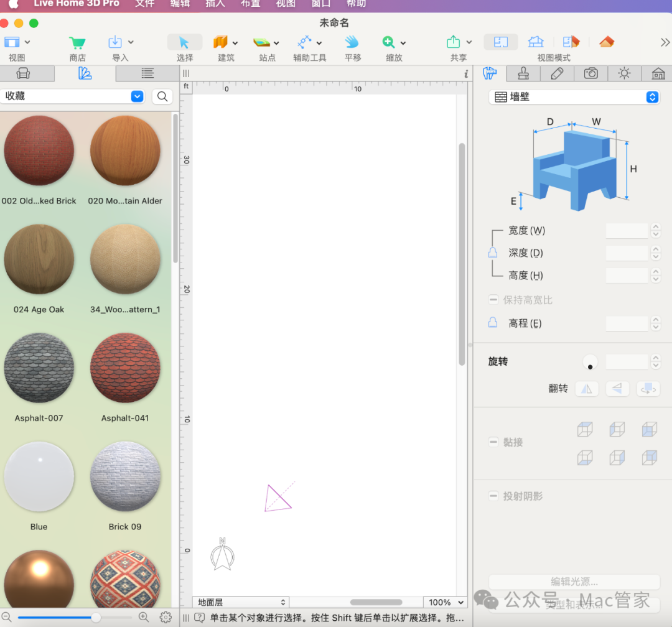Select the 建筑 building tool
This screenshot has height=627, width=672.
(x=220, y=42)
